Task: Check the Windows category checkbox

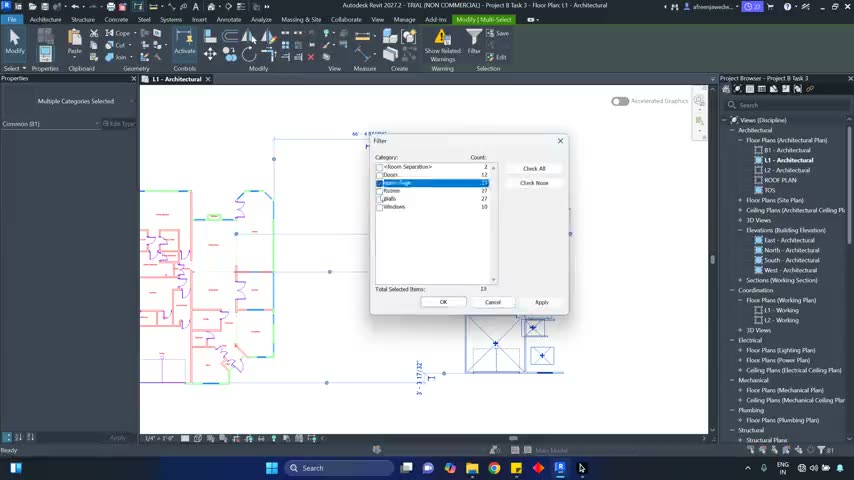Action: (380, 208)
